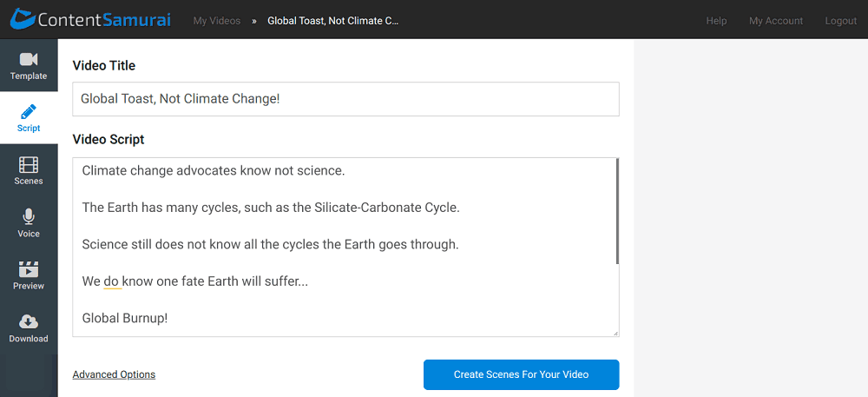Image resolution: width=868 pixels, height=397 pixels.
Task: Click the Download cloud icon
Action: [29, 322]
